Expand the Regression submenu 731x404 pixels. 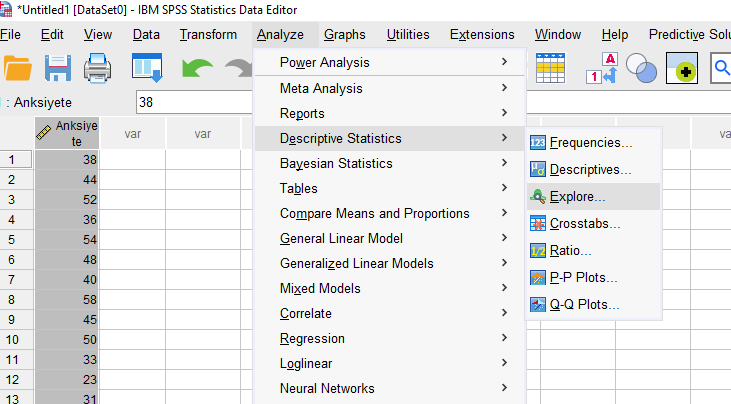312,338
